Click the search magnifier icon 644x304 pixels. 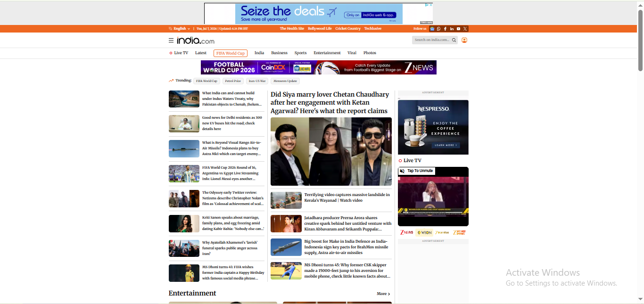tap(454, 40)
